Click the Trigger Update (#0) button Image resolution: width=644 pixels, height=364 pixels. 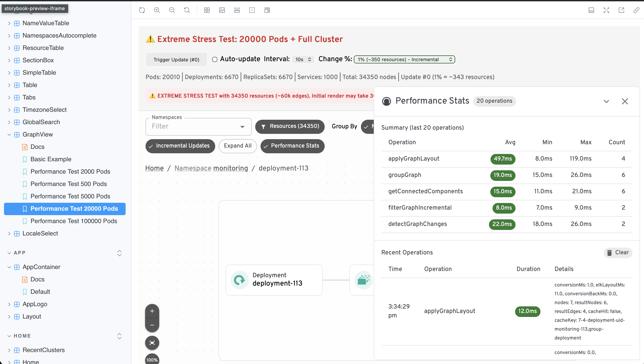point(176,59)
